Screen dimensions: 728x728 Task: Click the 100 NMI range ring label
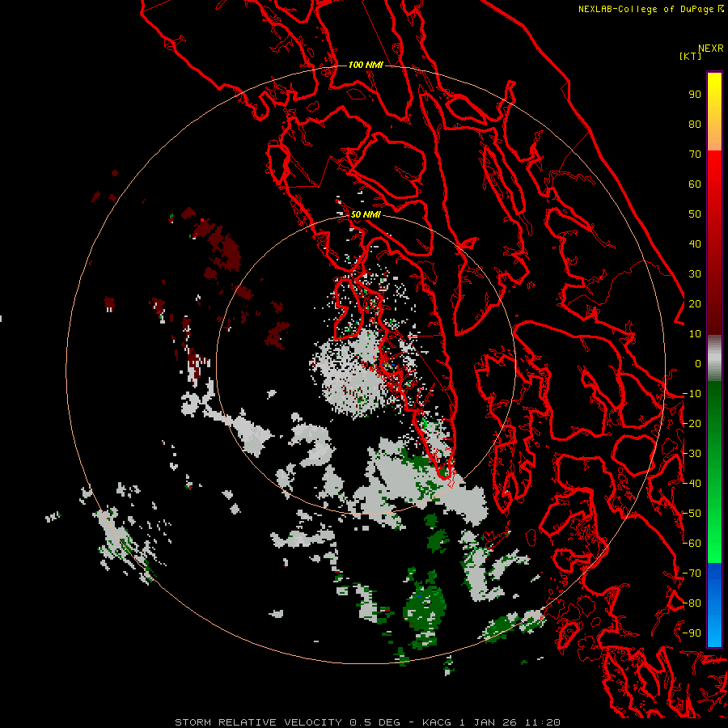click(366, 65)
